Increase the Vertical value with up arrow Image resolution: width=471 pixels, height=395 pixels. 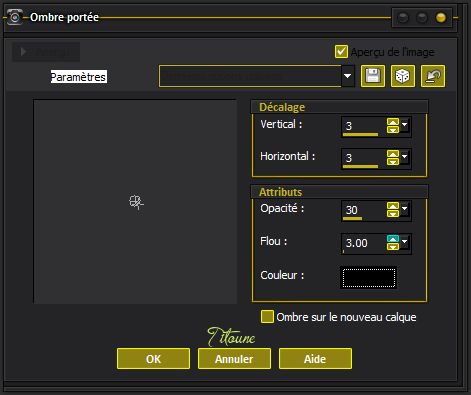click(393, 122)
